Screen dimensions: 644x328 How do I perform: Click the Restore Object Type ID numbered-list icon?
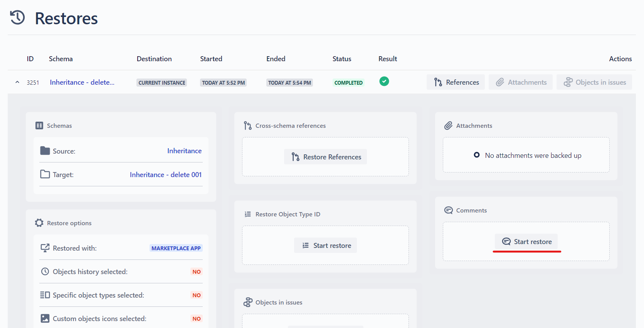point(248,214)
